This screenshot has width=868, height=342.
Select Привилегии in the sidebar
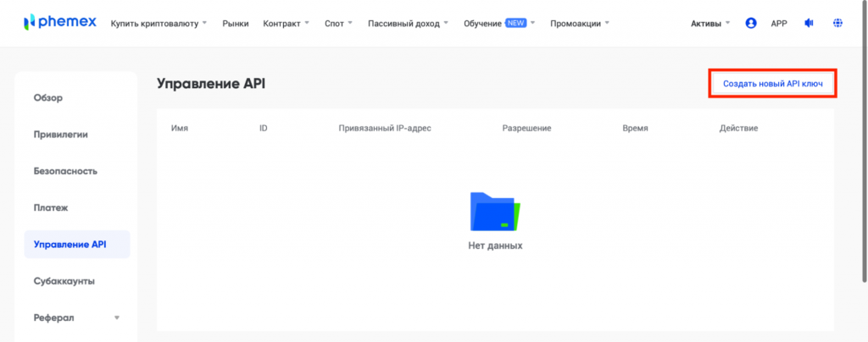click(x=61, y=134)
